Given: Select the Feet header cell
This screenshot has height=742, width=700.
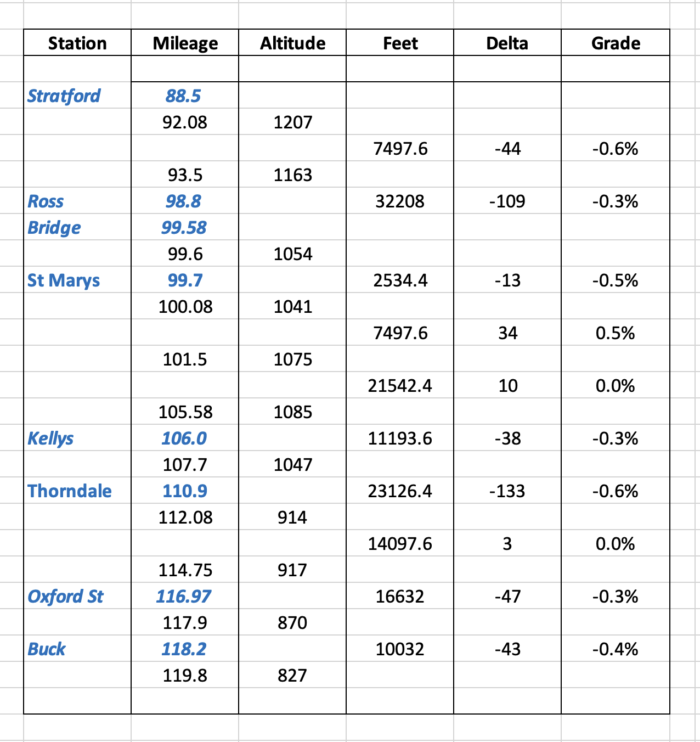Looking at the screenshot, I should (400, 43).
